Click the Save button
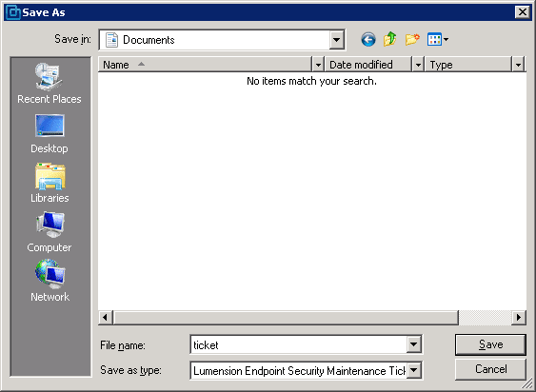This screenshot has height=392, width=536. pos(490,344)
